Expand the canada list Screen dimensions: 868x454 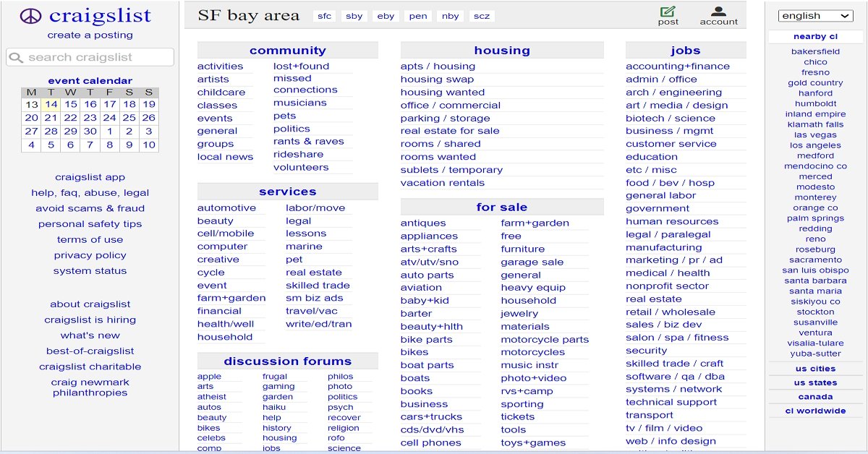click(x=815, y=397)
